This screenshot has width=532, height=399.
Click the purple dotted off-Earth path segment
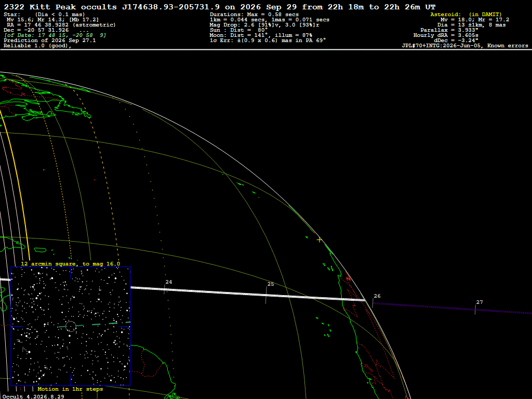coord(453,308)
